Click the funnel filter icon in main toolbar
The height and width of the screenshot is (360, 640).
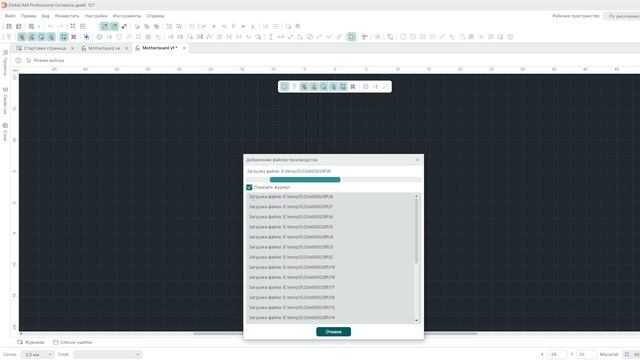coord(9,37)
